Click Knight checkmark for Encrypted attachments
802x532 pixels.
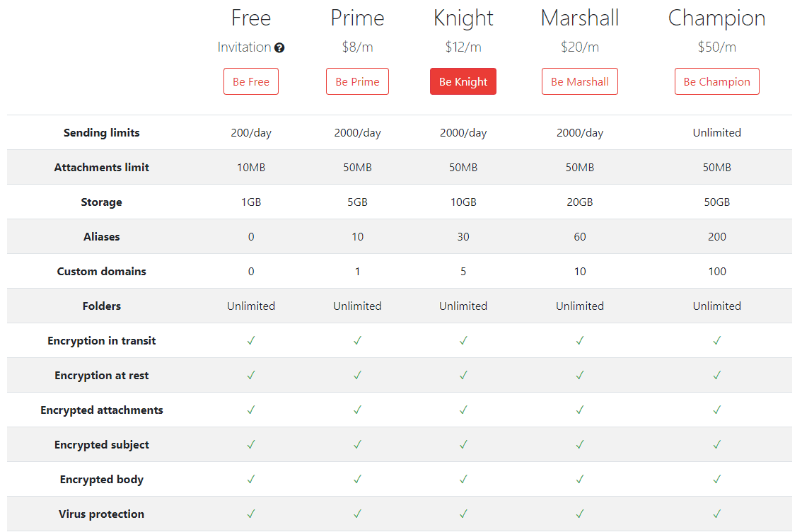[463, 410]
